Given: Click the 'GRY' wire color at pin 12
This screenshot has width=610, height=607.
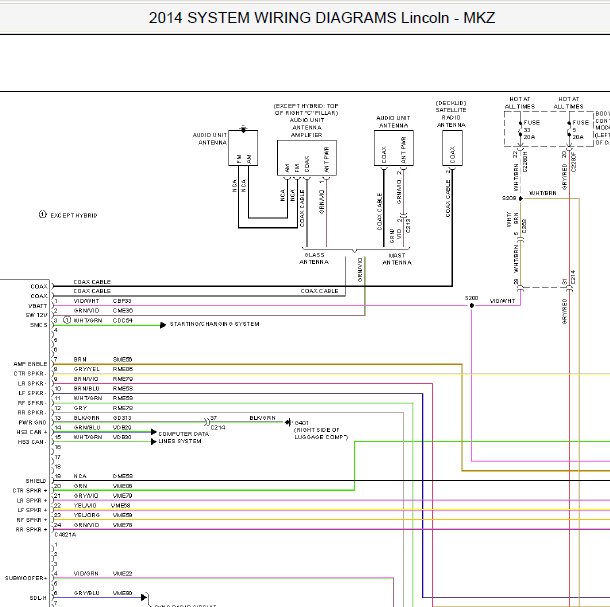Looking at the screenshot, I should click(80, 408).
